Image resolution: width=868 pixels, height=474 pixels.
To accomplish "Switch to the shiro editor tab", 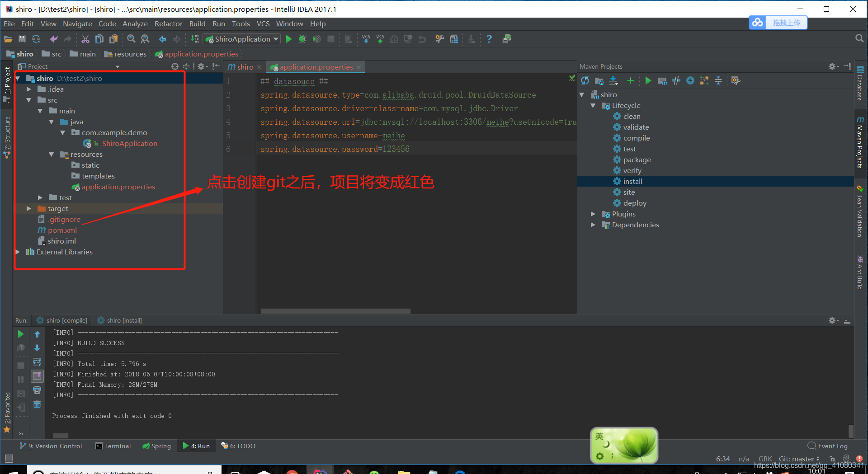I will (245, 67).
